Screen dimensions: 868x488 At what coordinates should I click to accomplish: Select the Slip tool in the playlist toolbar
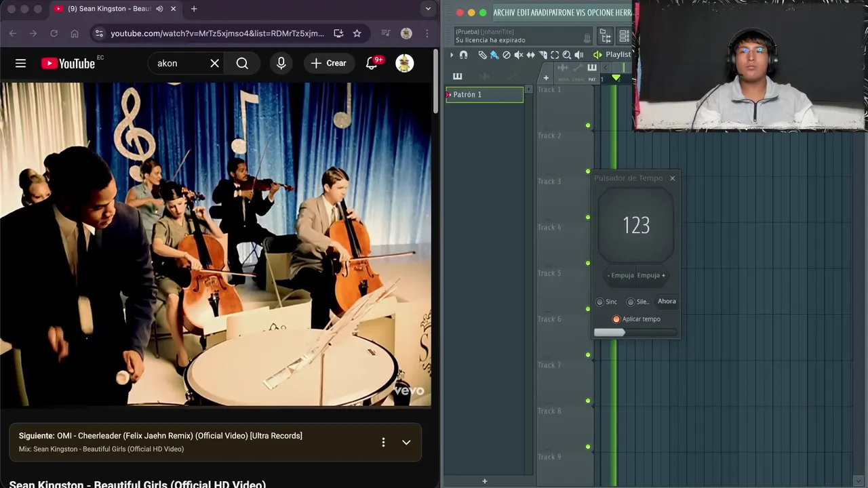tap(531, 55)
